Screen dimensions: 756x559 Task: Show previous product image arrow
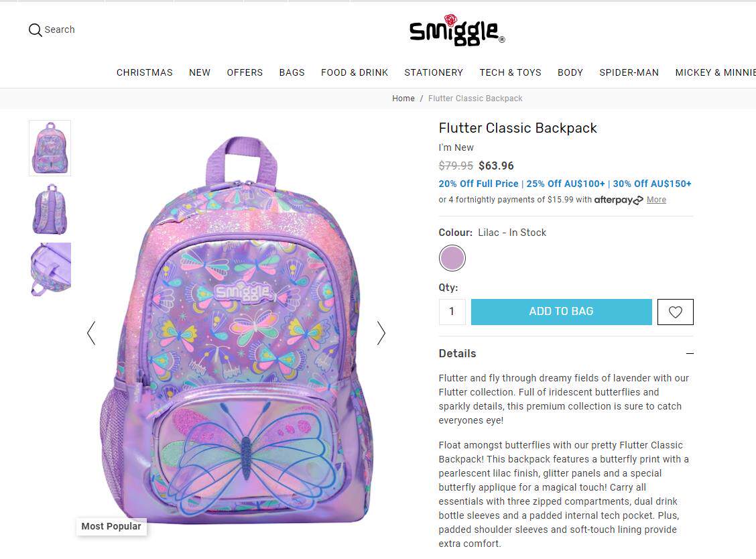click(91, 333)
